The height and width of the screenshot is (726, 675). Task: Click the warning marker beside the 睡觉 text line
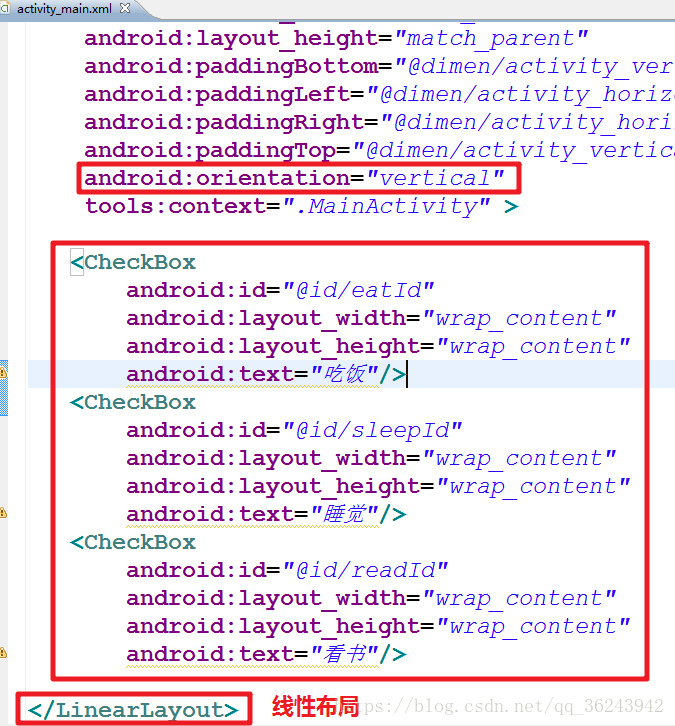point(3,513)
